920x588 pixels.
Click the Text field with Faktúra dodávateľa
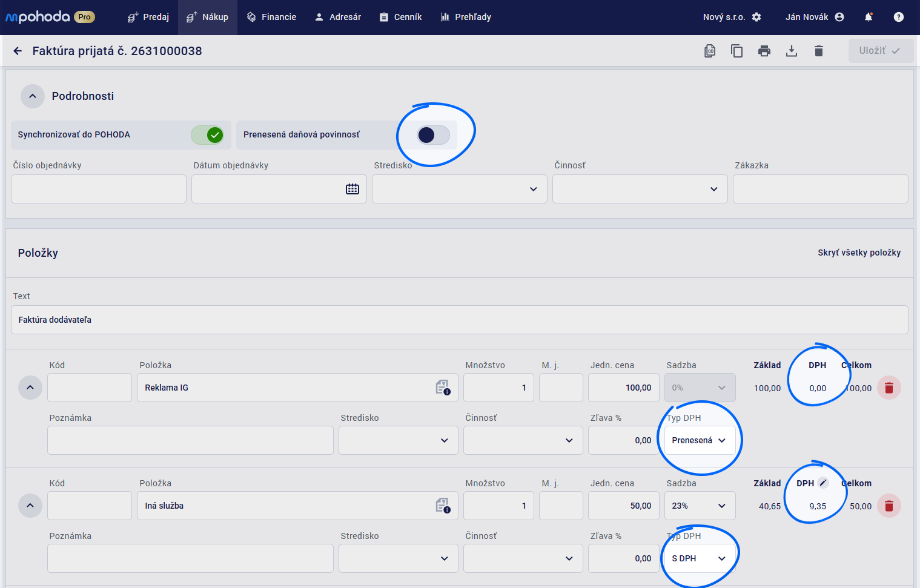coord(460,320)
